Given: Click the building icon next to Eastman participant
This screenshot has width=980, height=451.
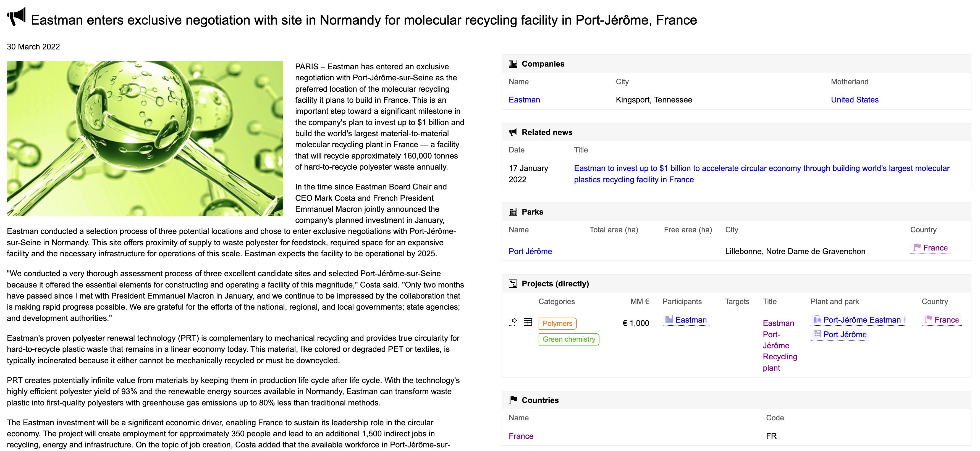Looking at the screenshot, I should tap(669, 320).
